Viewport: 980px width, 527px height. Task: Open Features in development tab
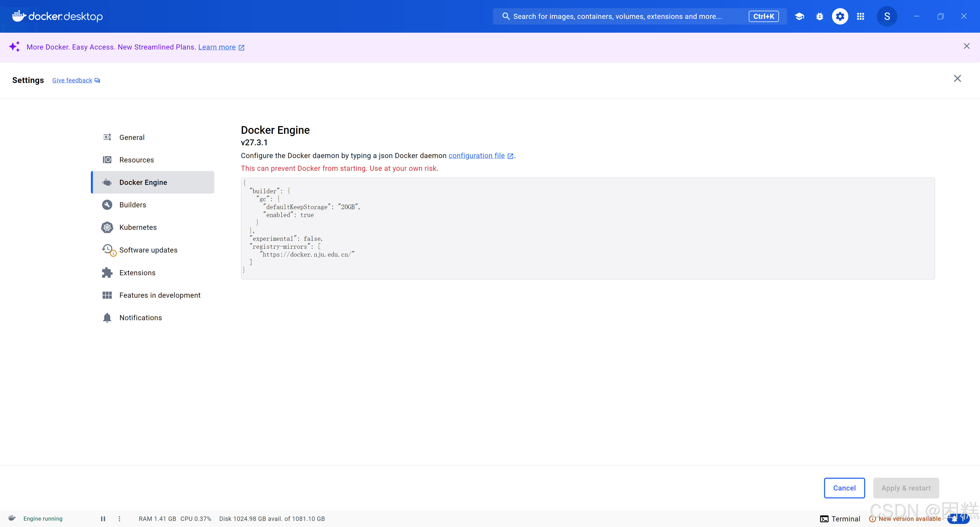tap(153, 295)
